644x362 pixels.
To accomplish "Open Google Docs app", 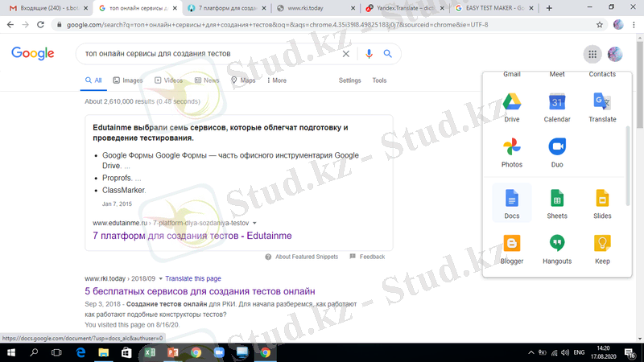I will (512, 204).
